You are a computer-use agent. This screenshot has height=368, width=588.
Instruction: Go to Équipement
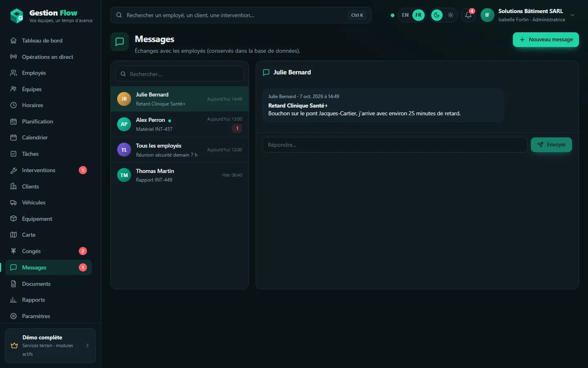48,219
